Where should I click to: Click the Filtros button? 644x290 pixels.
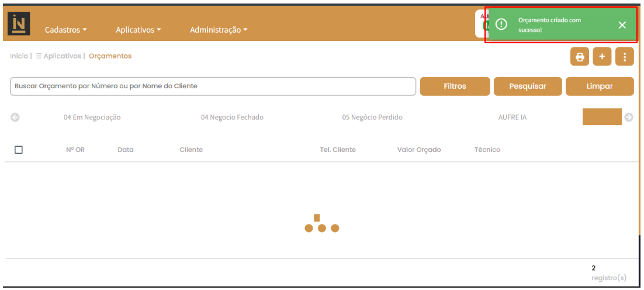click(455, 86)
